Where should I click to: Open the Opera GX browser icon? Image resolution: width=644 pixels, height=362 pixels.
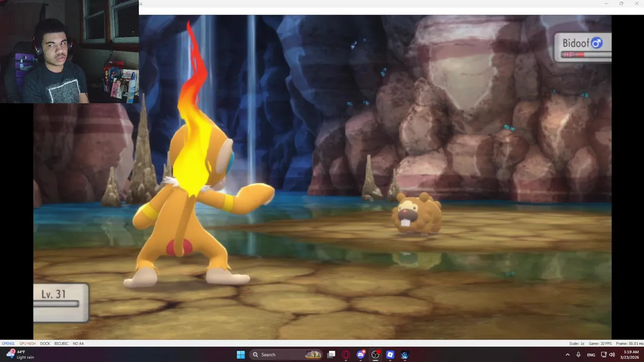346,354
